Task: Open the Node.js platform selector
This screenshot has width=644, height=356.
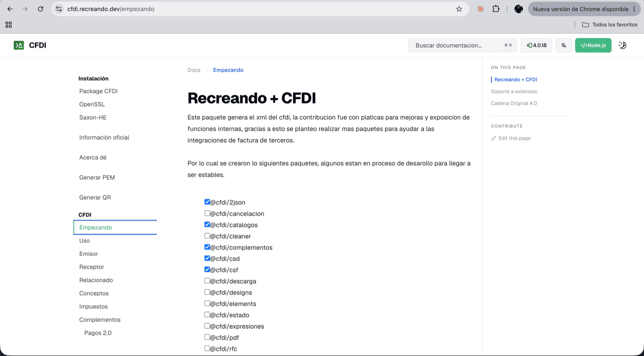Action: pos(593,45)
